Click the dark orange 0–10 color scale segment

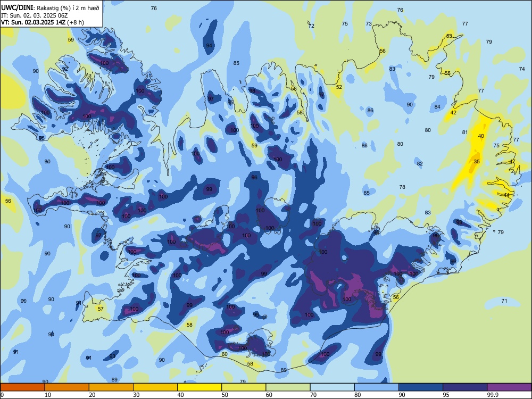click(22, 387)
